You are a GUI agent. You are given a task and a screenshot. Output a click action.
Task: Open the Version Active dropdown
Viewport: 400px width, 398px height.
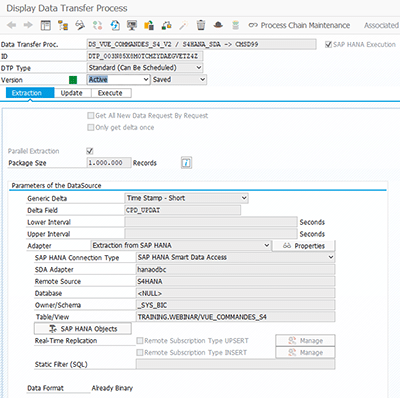tap(118, 80)
